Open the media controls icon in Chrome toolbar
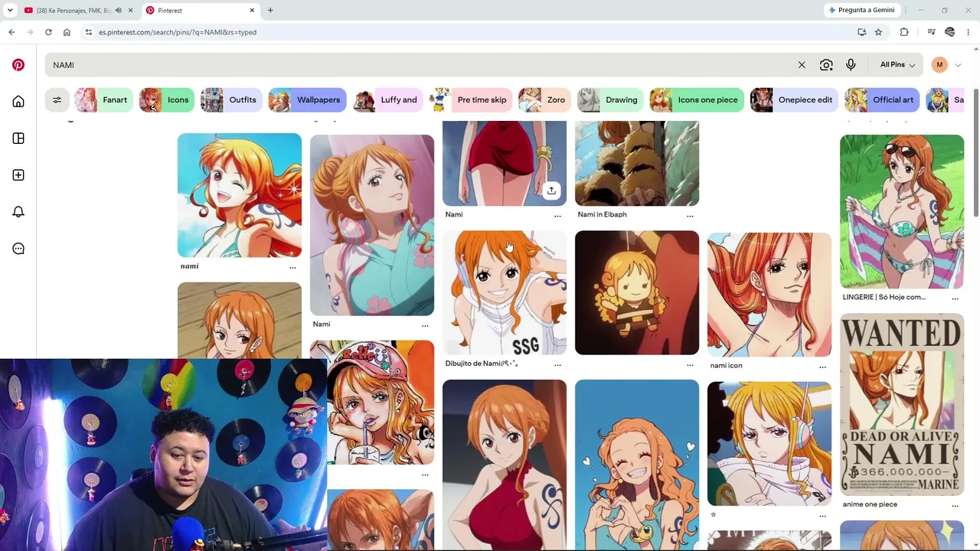This screenshot has height=551, width=980. pos(931,32)
